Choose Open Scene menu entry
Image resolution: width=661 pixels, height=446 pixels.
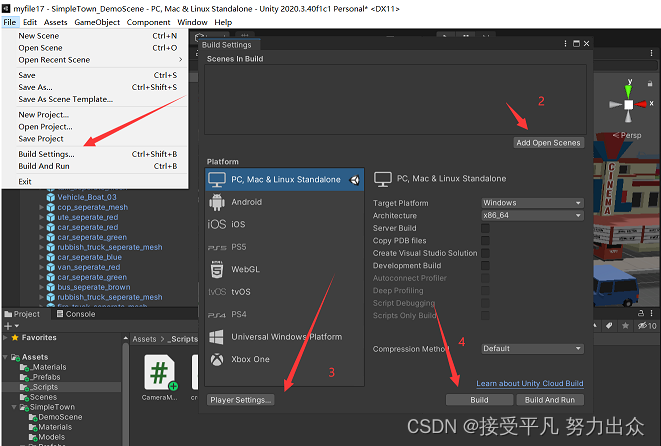click(x=97, y=48)
